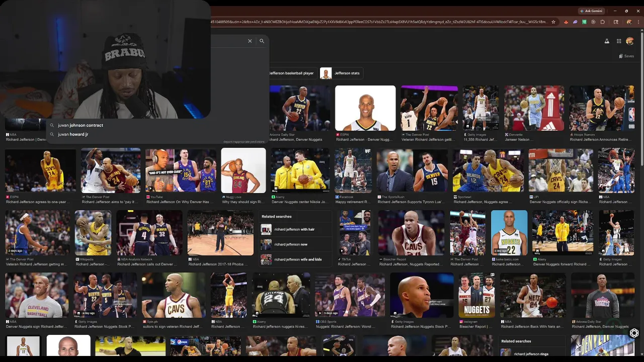Viewport: 644px width, 362px height.
Task: Open NBA 'Denver Nuggets sign Richard Jeffer...' image
Action: click(x=37, y=295)
